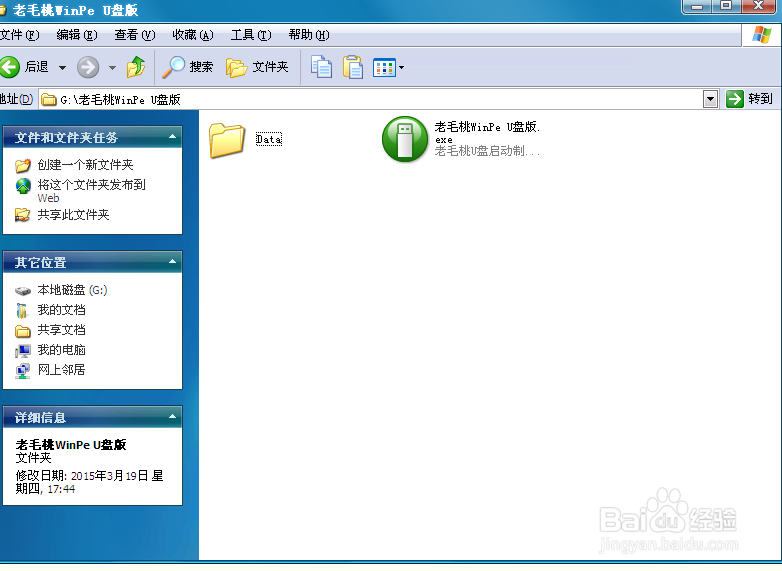Select the Data folder icon
Viewport: 782px width, 571px height.
[x=227, y=140]
